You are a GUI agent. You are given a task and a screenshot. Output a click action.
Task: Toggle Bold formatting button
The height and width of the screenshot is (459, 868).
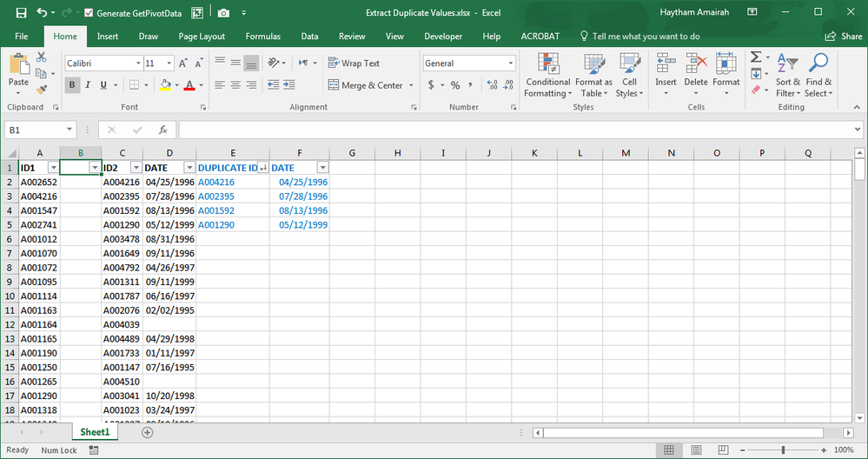(x=72, y=85)
